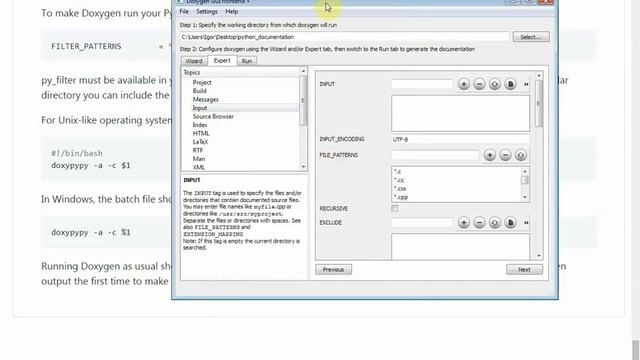The width and height of the screenshot is (640, 360).
Task: Select the Project topic
Action: click(202, 82)
